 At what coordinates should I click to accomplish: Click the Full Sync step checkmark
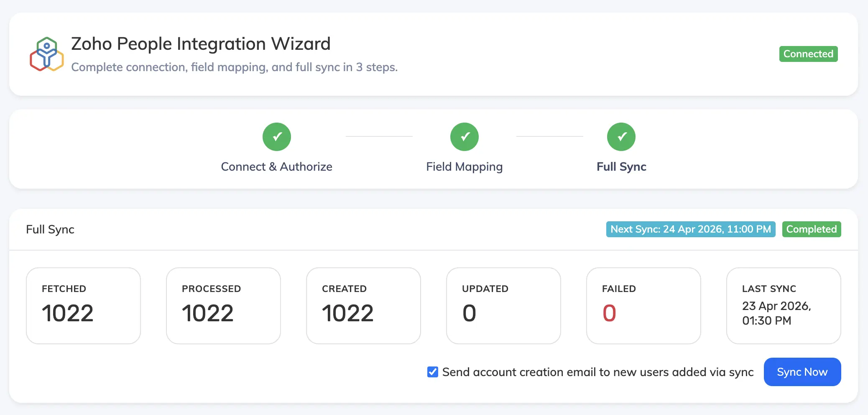621,137
